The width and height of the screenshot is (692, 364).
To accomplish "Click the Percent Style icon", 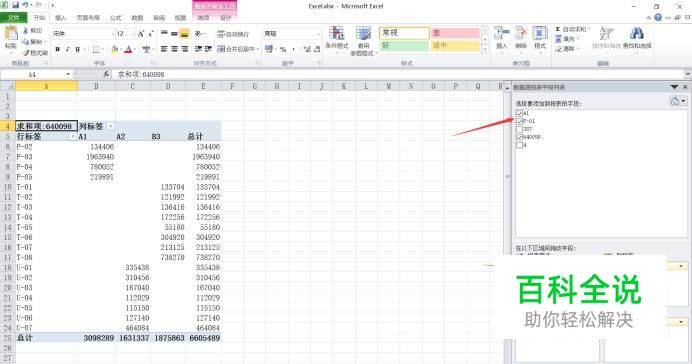I will (x=283, y=49).
